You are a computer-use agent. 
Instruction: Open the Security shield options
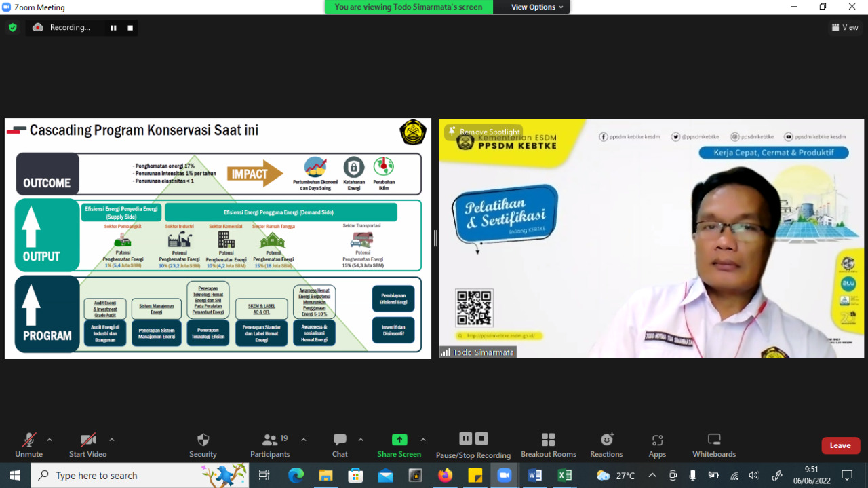[x=203, y=445]
